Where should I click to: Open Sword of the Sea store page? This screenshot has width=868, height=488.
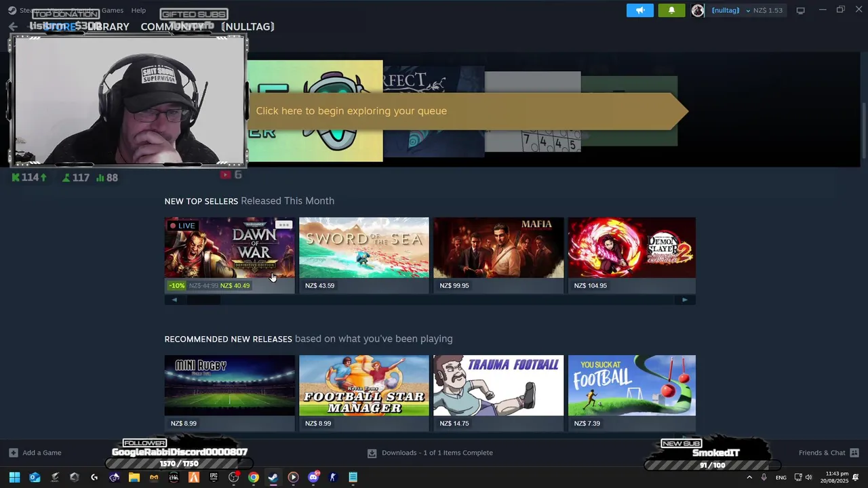(x=363, y=255)
